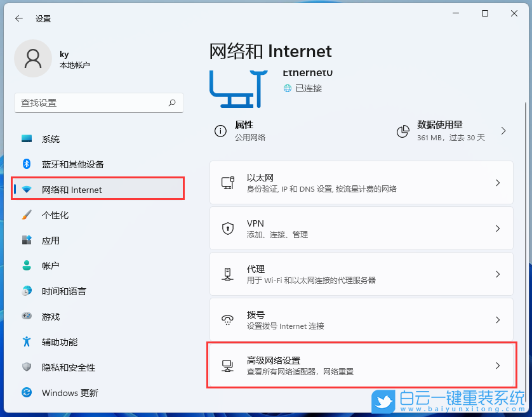Expand the 以太网 settings row
The height and width of the screenshot is (417, 532).
click(x=362, y=182)
